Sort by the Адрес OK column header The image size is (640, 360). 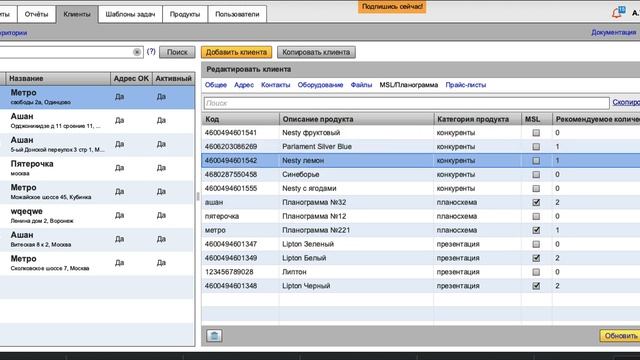point(131,78)
